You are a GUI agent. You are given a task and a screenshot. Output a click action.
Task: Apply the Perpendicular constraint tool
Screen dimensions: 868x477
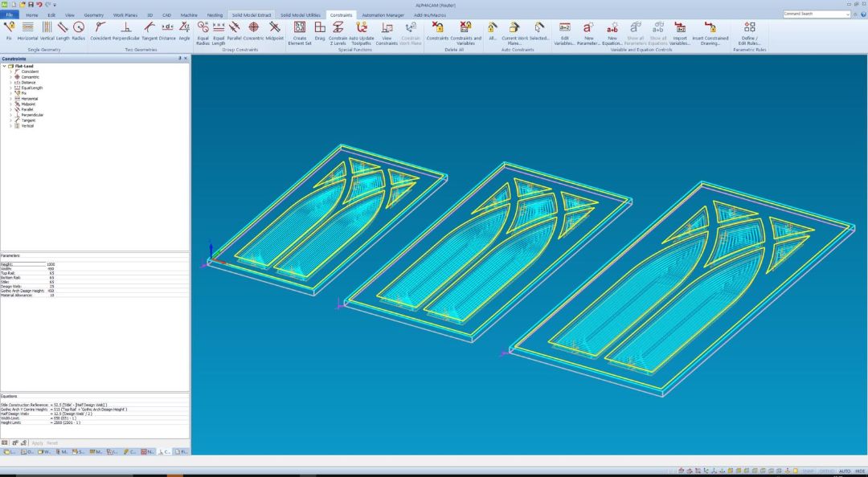(125, 31)
